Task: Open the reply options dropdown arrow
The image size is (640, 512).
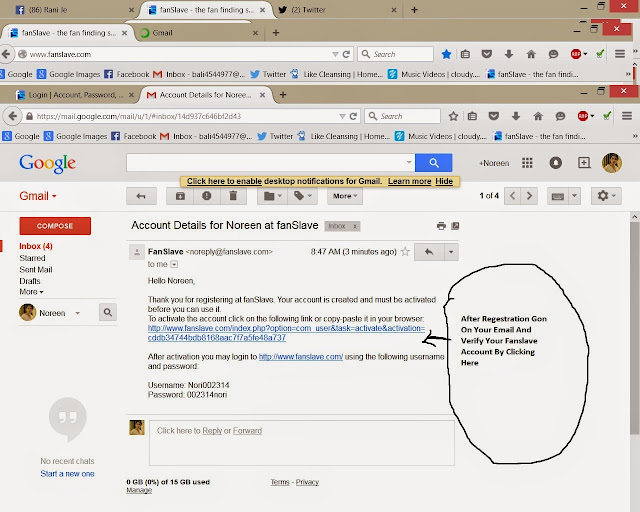Action: click(x=451, y=252)
